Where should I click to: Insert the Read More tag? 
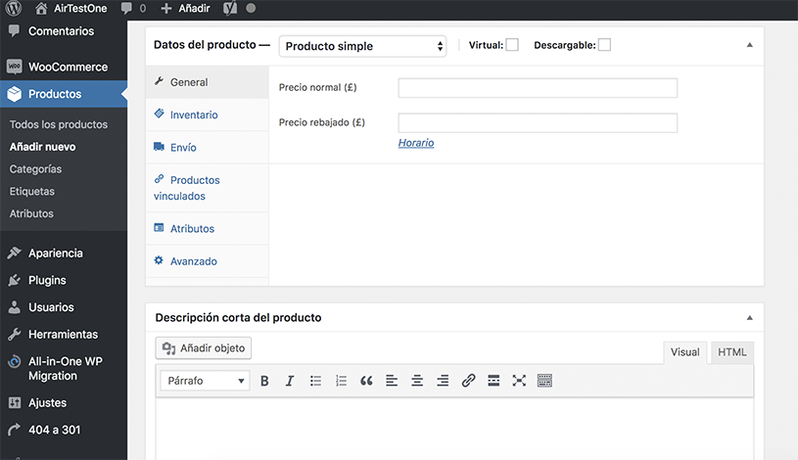(x=494, y=381)
